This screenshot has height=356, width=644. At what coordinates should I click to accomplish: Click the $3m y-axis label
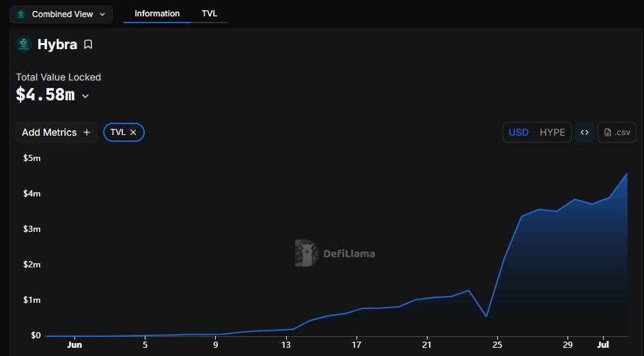[32, 229]
